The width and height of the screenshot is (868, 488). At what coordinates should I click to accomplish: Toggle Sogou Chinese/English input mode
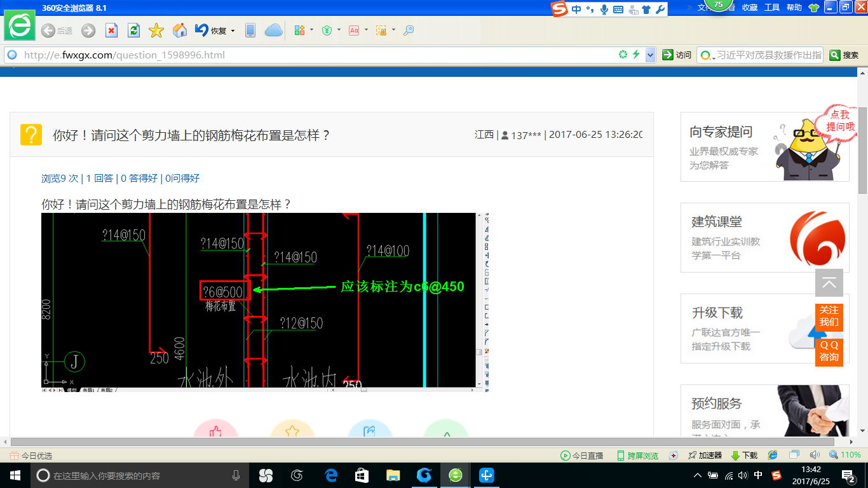pyautogui.click(x=576, y=9)
